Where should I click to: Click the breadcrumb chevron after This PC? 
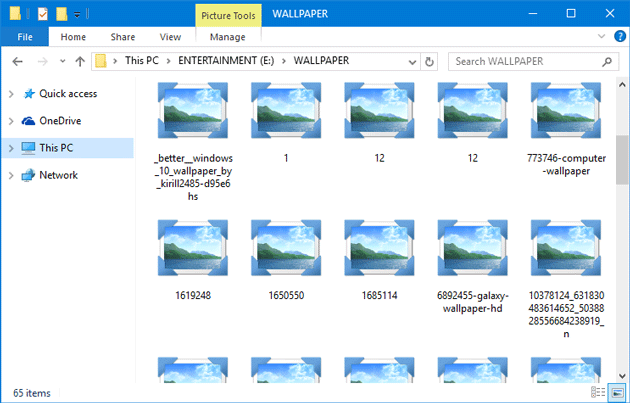coord(169,61)
